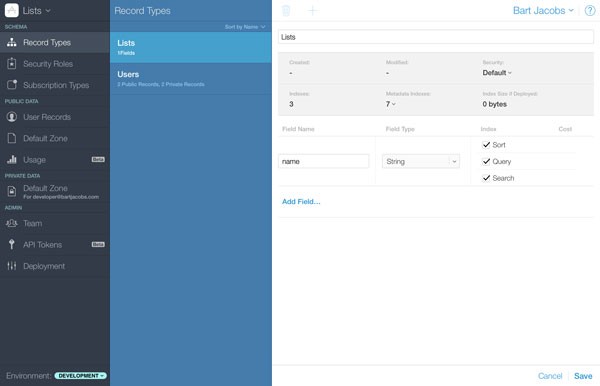Click the CloudKit app logo icon

click(x=11, y=10)
